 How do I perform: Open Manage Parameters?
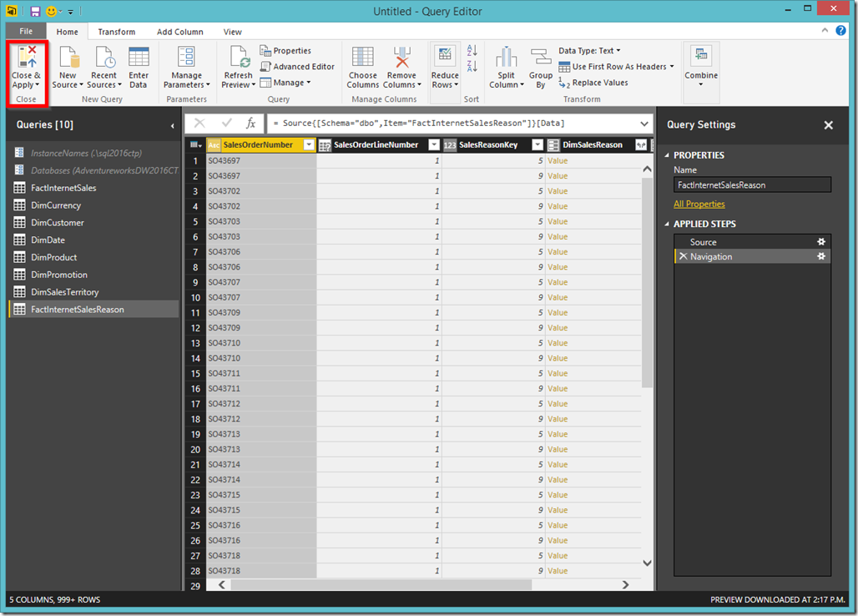(x=187, y=68)
